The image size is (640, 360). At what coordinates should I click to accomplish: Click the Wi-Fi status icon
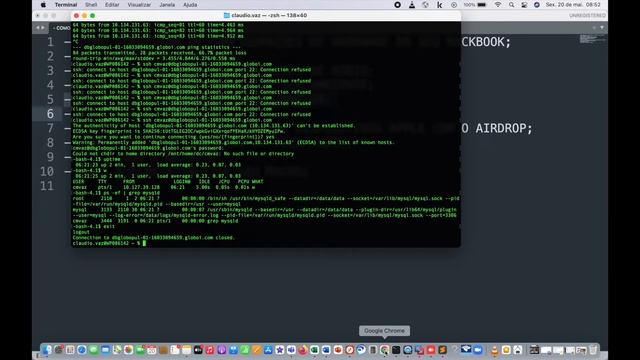point(498,5)
